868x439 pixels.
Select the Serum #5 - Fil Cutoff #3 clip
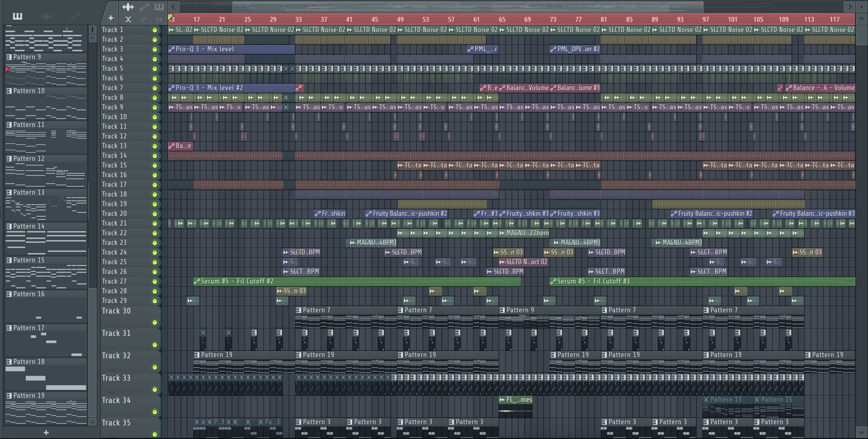tap(702, 281)
